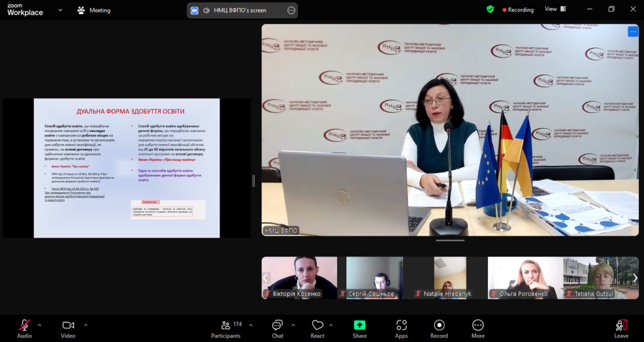Viewport: 644px width, 342px height.
Task: Select Вікторія Косенко's video thumbnail
Action: pos(299,277)
